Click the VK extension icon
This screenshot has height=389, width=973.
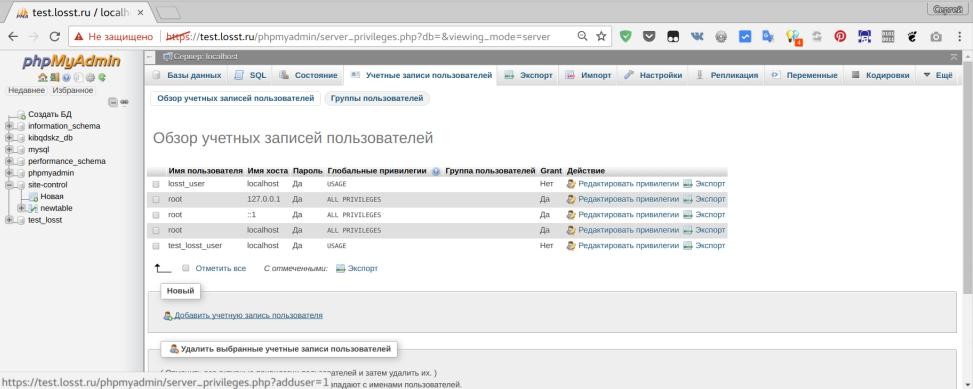[697, 37]
